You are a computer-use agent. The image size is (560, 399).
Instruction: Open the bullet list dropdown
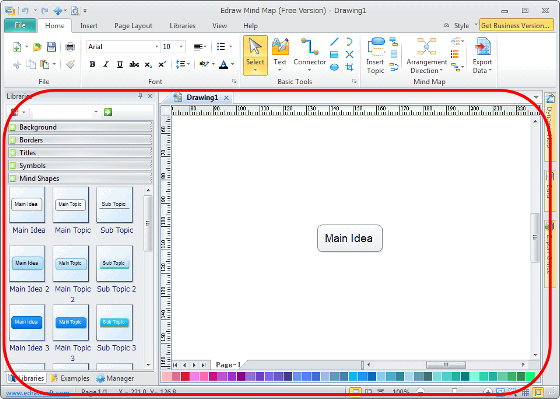tap(231, 47)
